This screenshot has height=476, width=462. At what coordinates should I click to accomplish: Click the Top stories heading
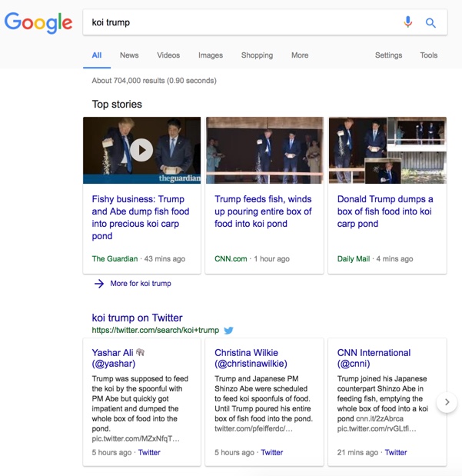pos(117,104)
